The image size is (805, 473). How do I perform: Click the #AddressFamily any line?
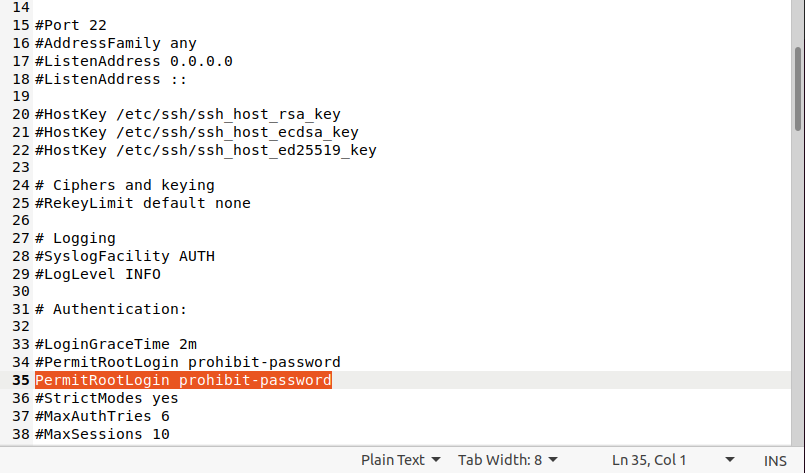(x=116, y=43)
